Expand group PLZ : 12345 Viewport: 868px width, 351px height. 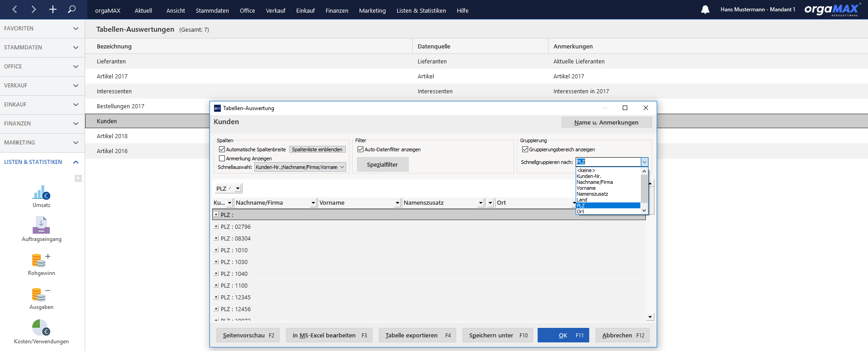(x=216, y=297)
